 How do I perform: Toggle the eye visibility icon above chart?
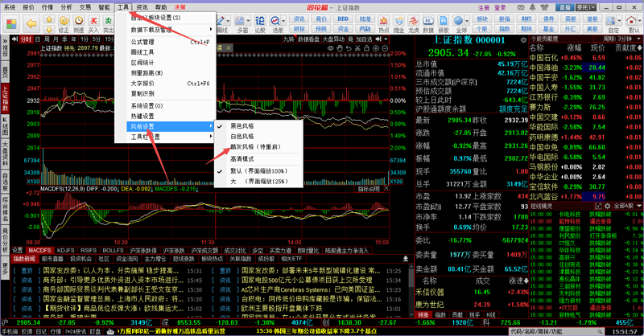point(330,48)
